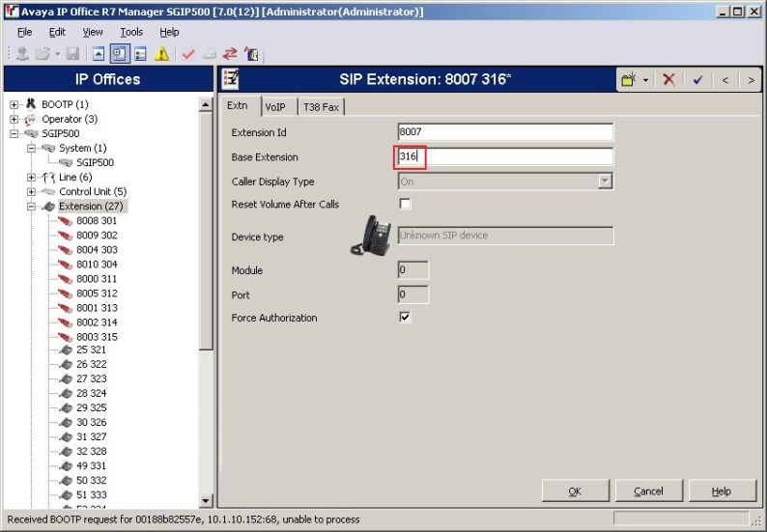Go to next entry with > arrow

(751, 79)
